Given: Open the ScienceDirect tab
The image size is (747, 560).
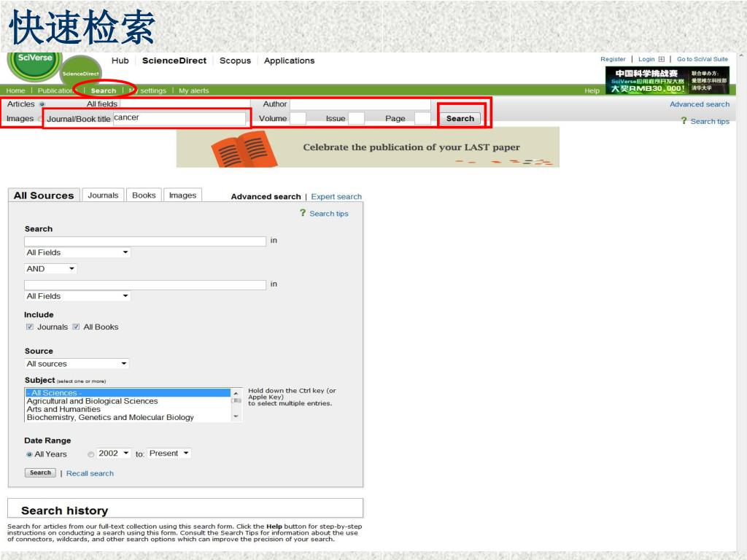Looking at the screenshot, I should tap(174, 61).
